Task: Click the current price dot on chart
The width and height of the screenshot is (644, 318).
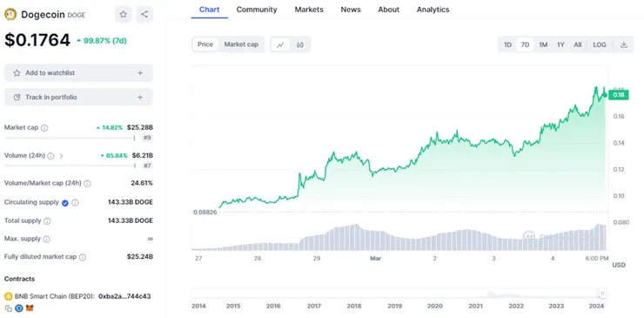Action: [x=605, y=96]
